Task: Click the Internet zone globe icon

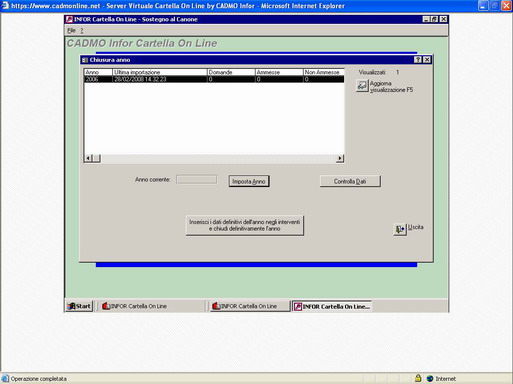Action: click(x=430, y=378)
